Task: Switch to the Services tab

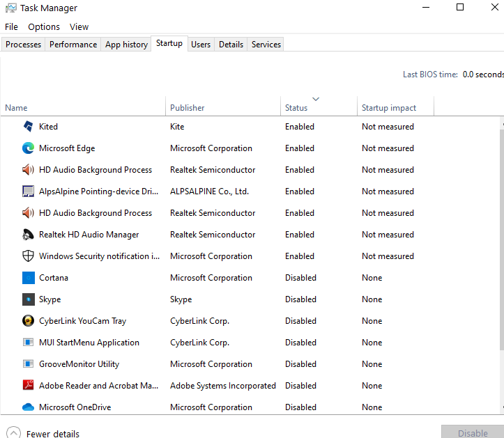Action: click(266, 45)
